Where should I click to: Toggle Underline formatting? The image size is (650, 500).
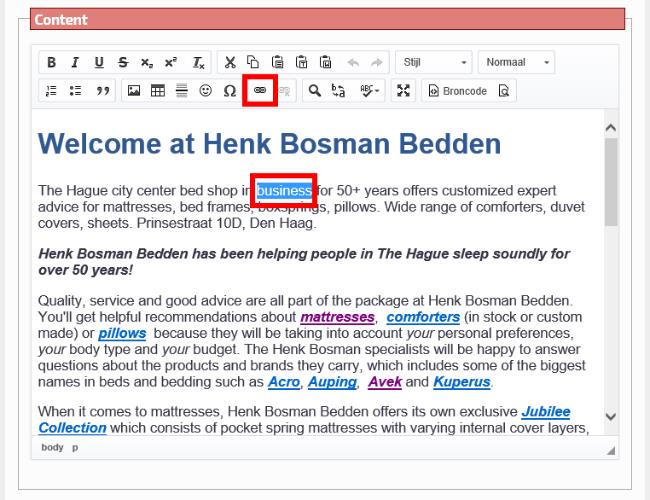point(99,63)
